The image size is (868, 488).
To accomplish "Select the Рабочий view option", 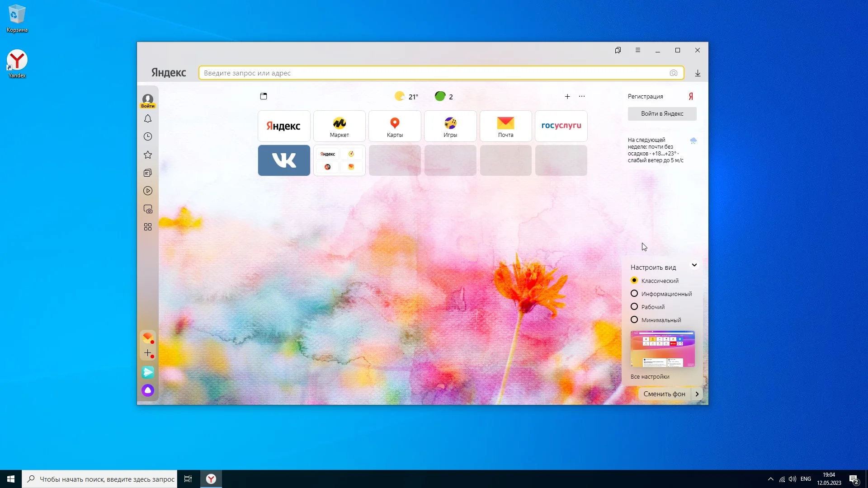I will [x=634, y=307].
